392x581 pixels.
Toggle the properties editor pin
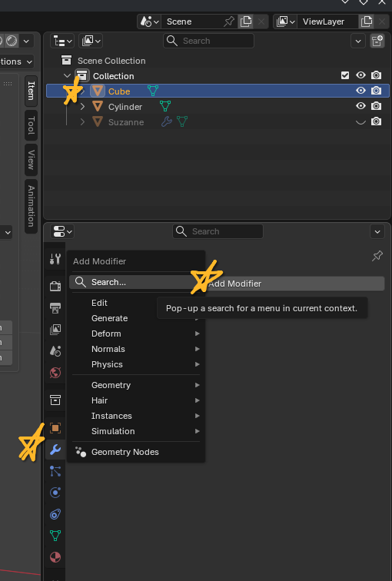[x=377, y=256]
